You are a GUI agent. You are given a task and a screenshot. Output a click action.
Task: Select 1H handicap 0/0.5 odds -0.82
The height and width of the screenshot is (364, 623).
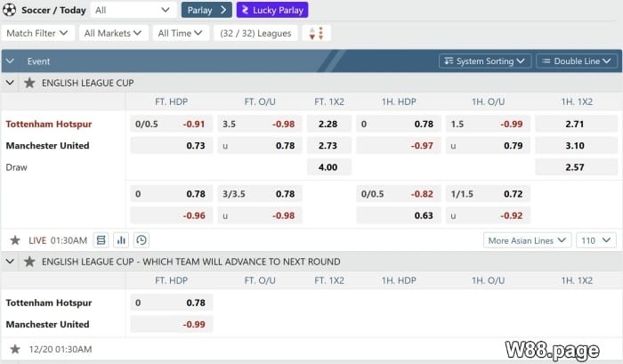399,194
